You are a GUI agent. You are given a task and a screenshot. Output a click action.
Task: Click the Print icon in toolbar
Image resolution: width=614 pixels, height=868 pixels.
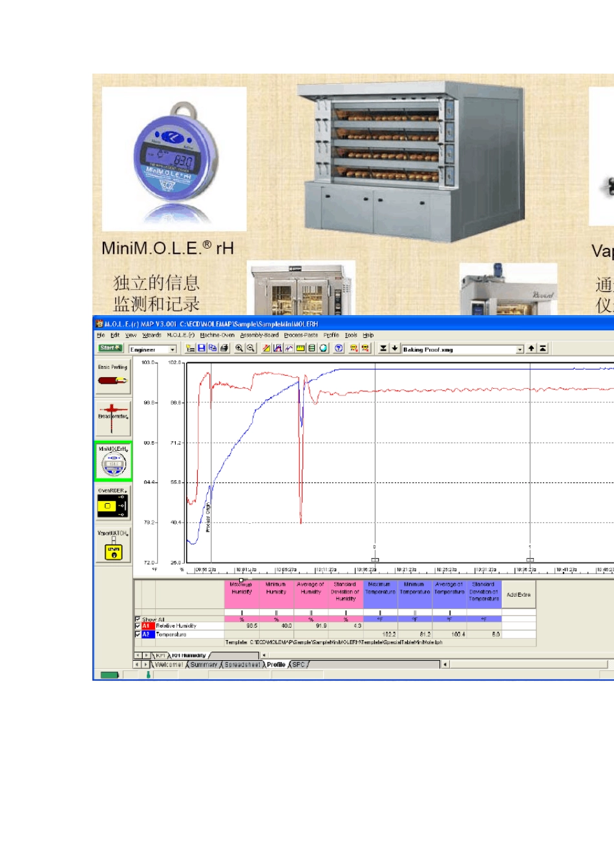tap(224, 348)
